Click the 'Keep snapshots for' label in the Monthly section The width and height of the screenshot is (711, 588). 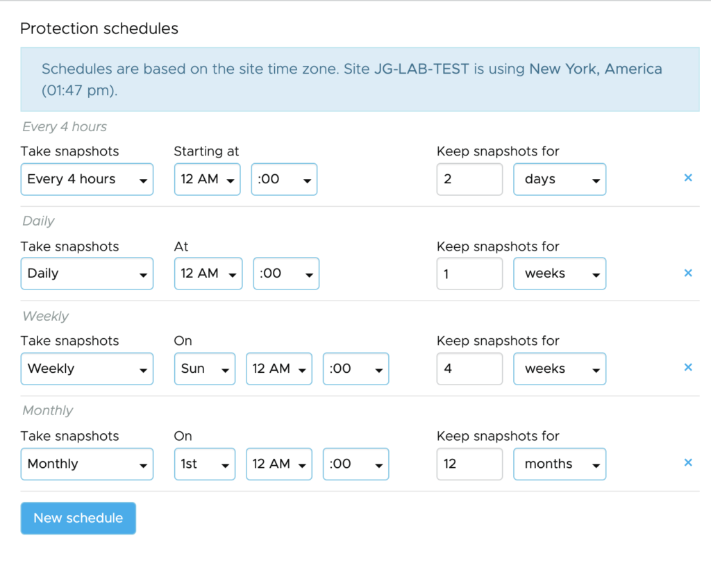498,436
